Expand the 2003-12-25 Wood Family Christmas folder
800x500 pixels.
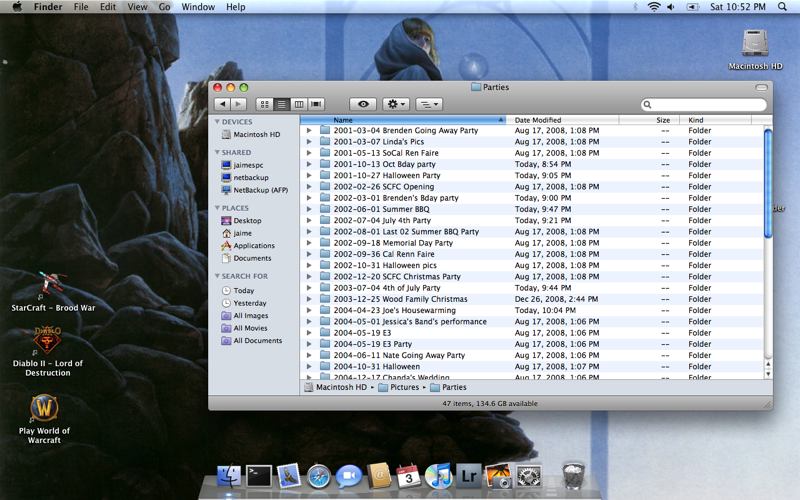coord(309,299)
